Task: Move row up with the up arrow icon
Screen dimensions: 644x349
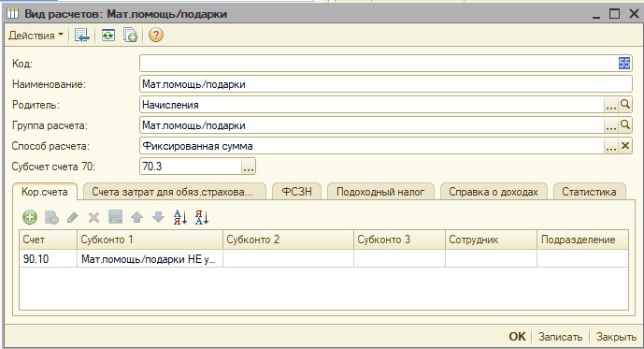Action: click(136, 217)
